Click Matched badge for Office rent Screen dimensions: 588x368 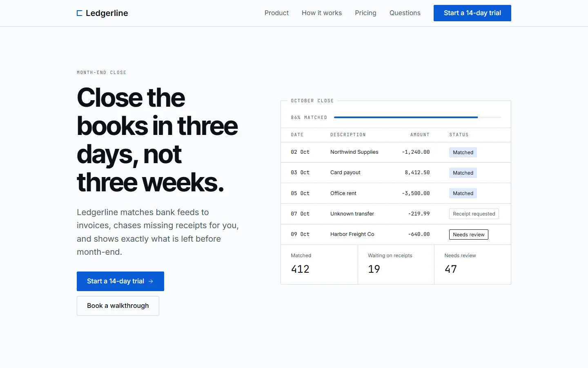tap(463, 193)
